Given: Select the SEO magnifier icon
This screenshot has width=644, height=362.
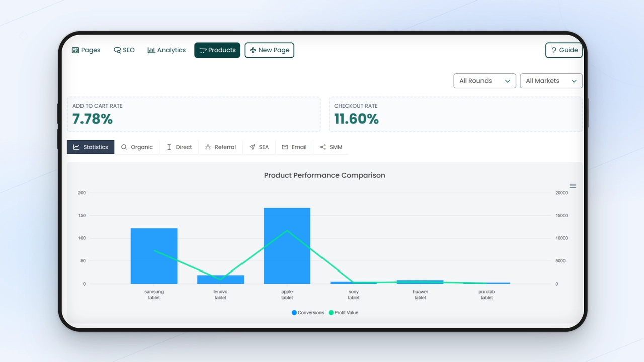Looking at the screenshot, I should coord(117,50).
